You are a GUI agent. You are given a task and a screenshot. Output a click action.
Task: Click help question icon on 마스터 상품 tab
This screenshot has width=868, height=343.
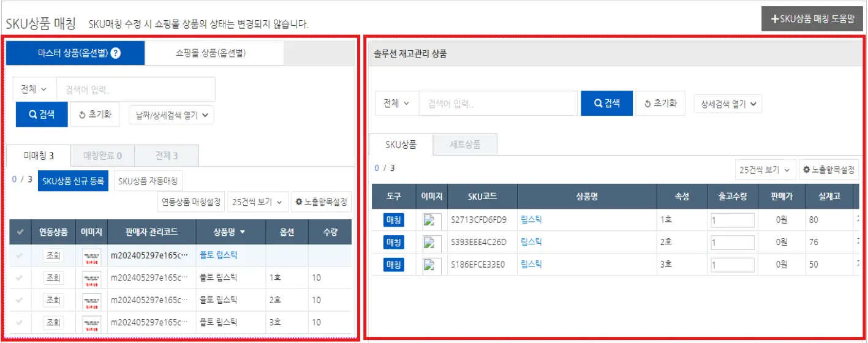tap(116, 53)
